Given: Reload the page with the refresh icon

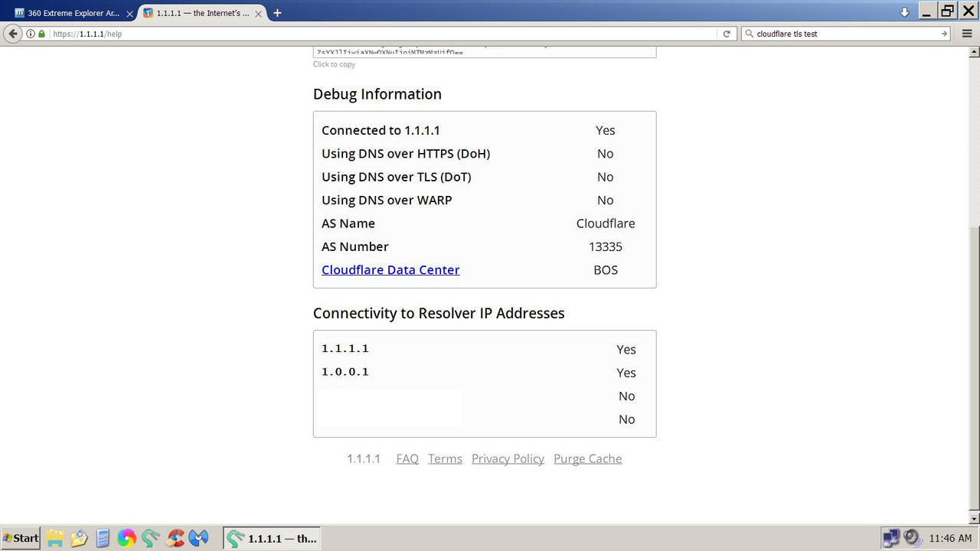Looking at the screenshot, I should coord(727,34).
